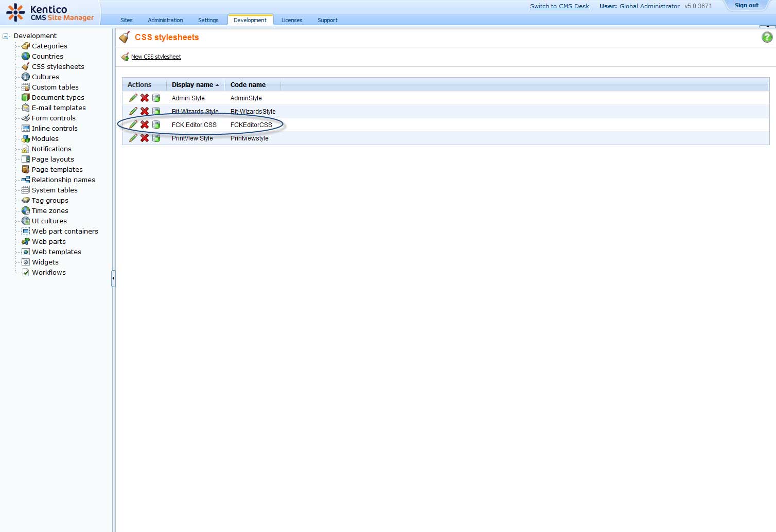Click the Admin Style display name
Image resolution: width=776 pixels, height=532 pixels.
188,98
